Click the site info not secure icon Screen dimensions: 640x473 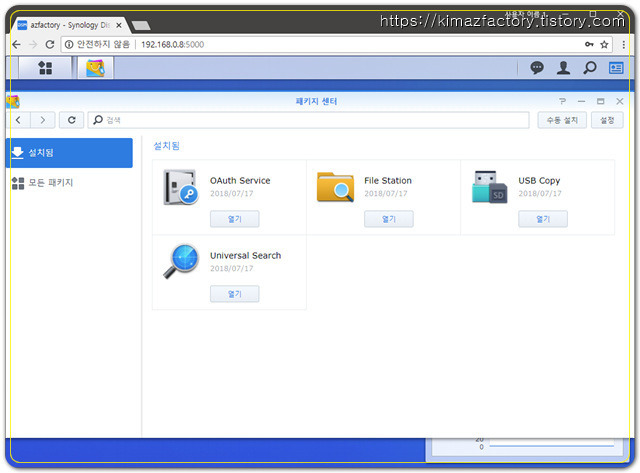tap(69, 44)
